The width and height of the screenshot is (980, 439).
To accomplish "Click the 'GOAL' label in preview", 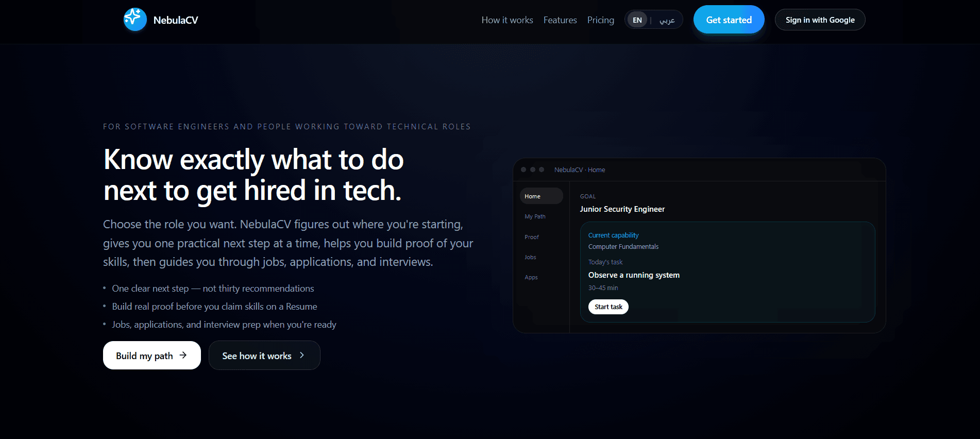I will click(588, 196).
